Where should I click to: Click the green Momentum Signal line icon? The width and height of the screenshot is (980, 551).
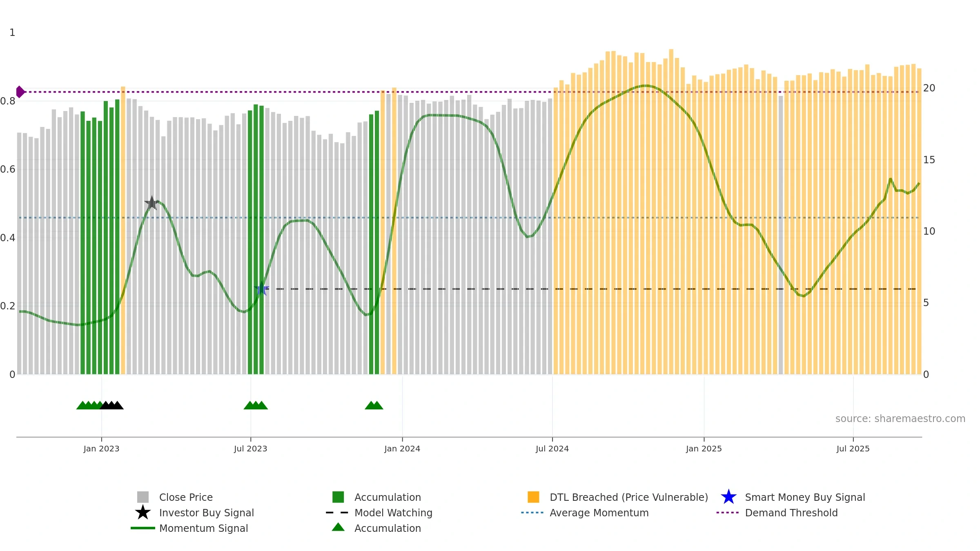click(143, 528)
